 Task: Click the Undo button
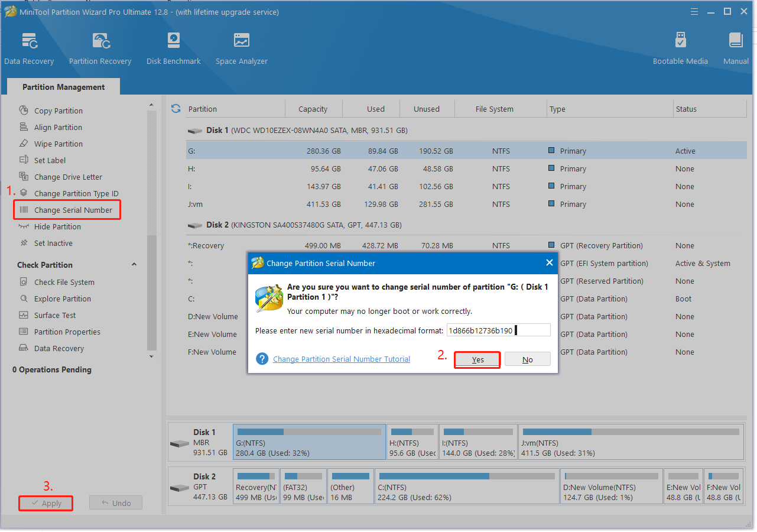[116, 503]
